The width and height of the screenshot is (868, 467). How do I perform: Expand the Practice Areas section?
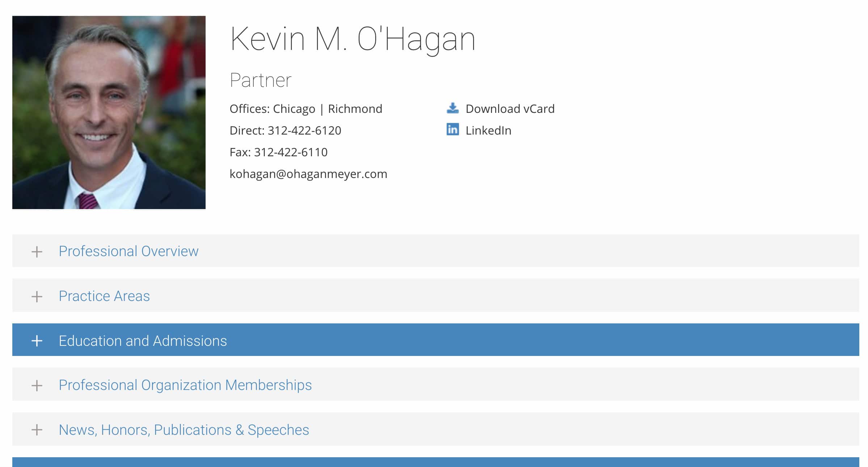tap(435, 296)
